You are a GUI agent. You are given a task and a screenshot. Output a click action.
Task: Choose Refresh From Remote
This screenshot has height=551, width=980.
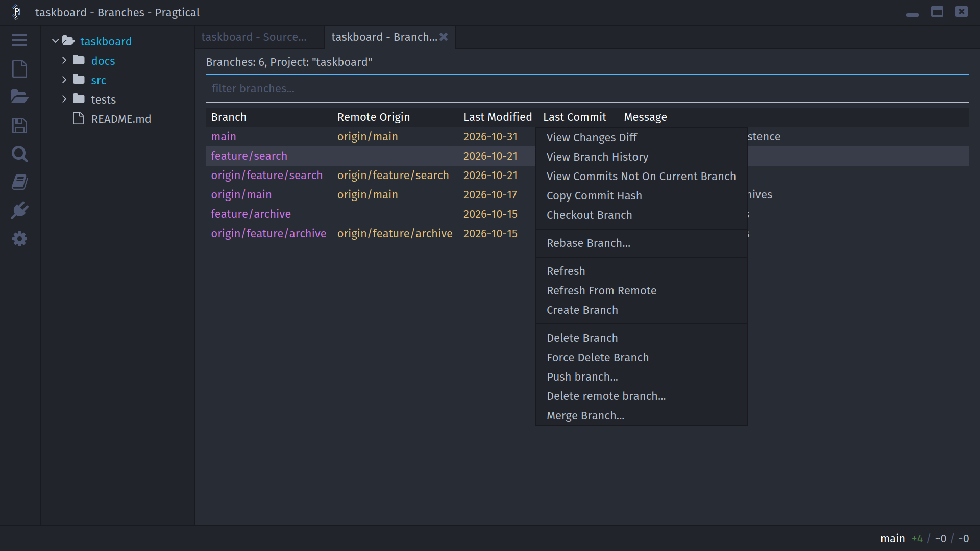[x=642, y=290]
